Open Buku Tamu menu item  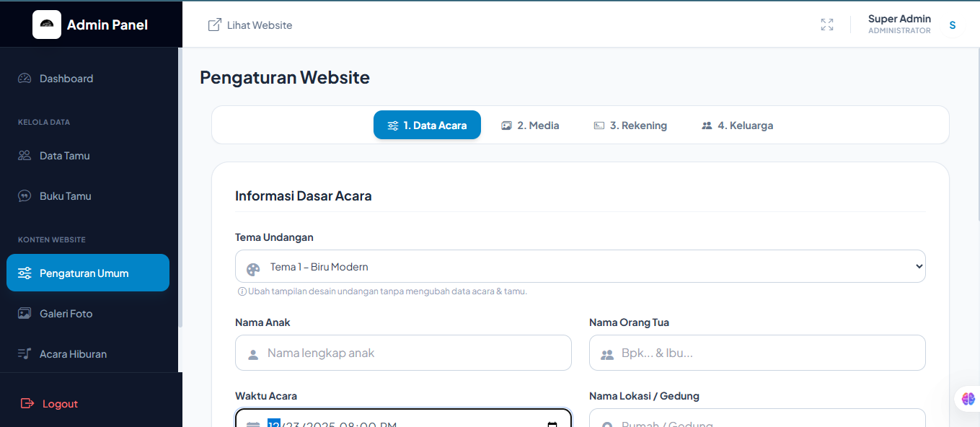[65, 196]
